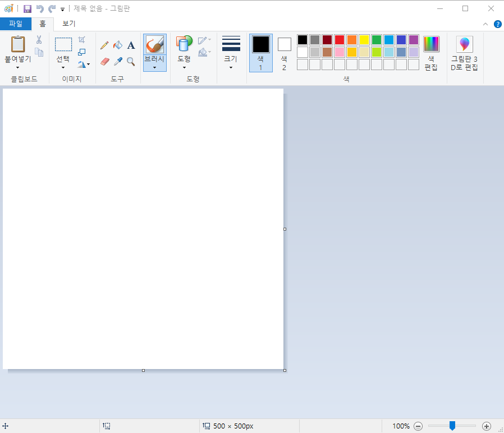Activate Color 1 foreground selector
504x433 pixels.
click(260, 53)
